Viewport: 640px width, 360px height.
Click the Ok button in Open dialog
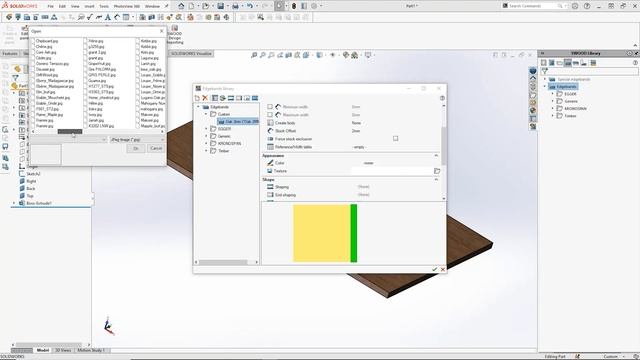136,148
